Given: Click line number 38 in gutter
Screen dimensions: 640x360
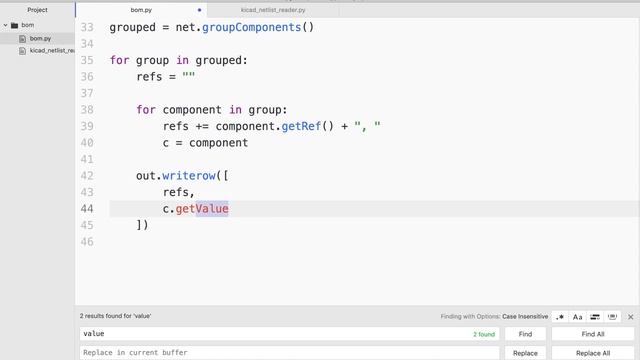Looking at the screenshot, I should tap(87, 110).
